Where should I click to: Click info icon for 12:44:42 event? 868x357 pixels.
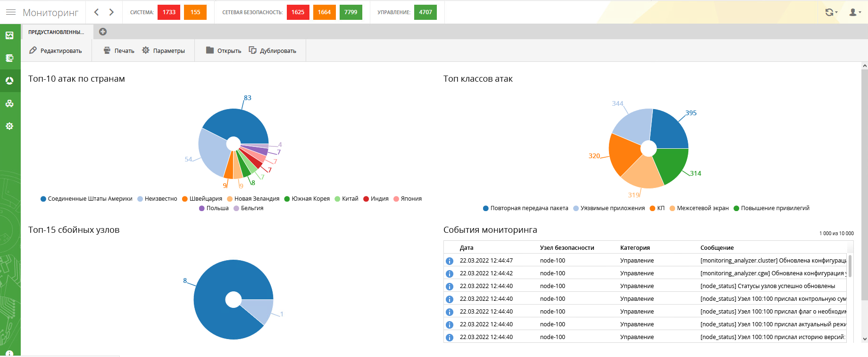pos(450,274)
